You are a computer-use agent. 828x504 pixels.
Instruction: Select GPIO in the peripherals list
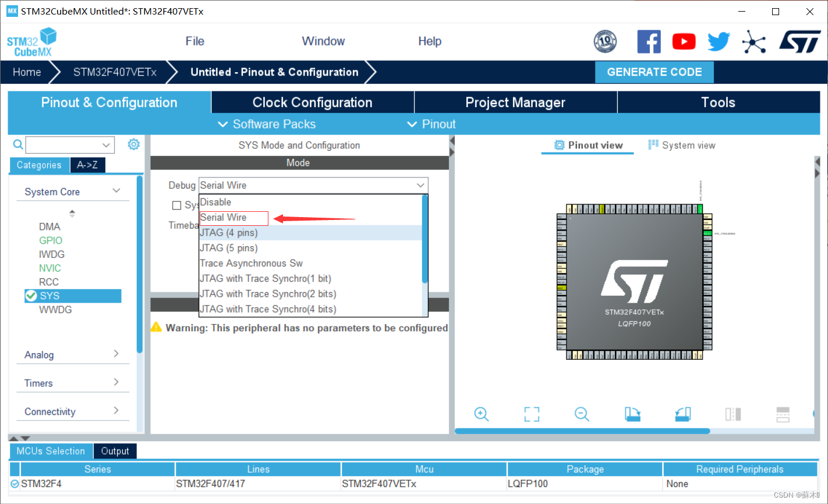[x=51, y=240]
